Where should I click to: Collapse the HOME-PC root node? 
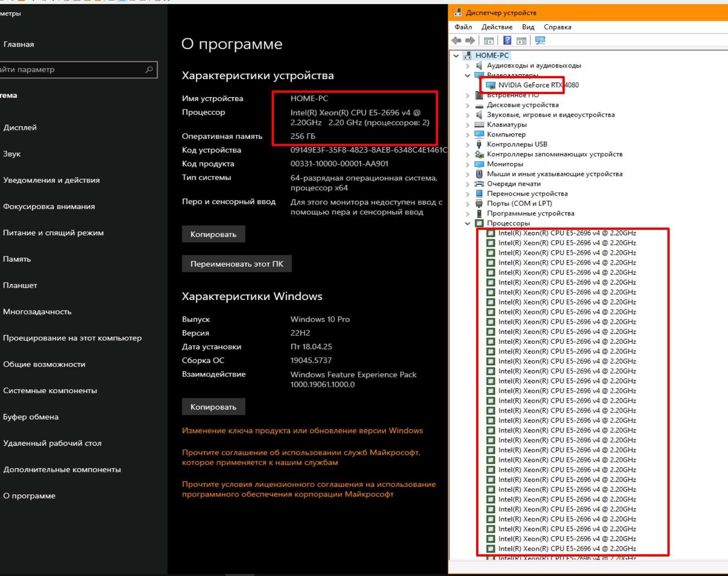(456, 56)
